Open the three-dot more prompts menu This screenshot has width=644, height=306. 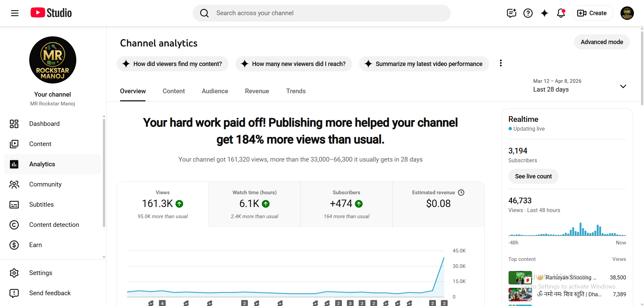(x=500, y=63)
